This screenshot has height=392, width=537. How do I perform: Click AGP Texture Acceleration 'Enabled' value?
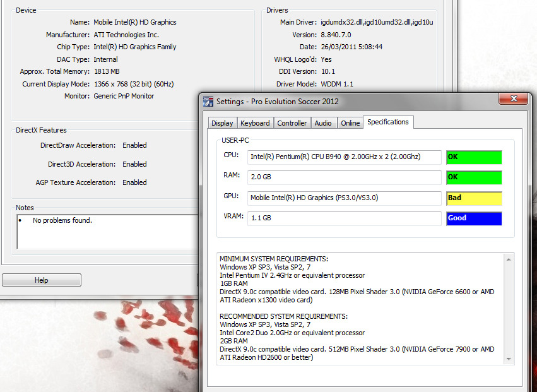click(x=134, y=182)
